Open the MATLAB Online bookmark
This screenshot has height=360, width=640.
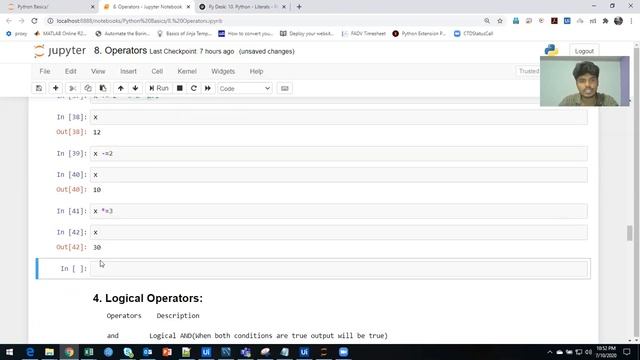[60, 33]
